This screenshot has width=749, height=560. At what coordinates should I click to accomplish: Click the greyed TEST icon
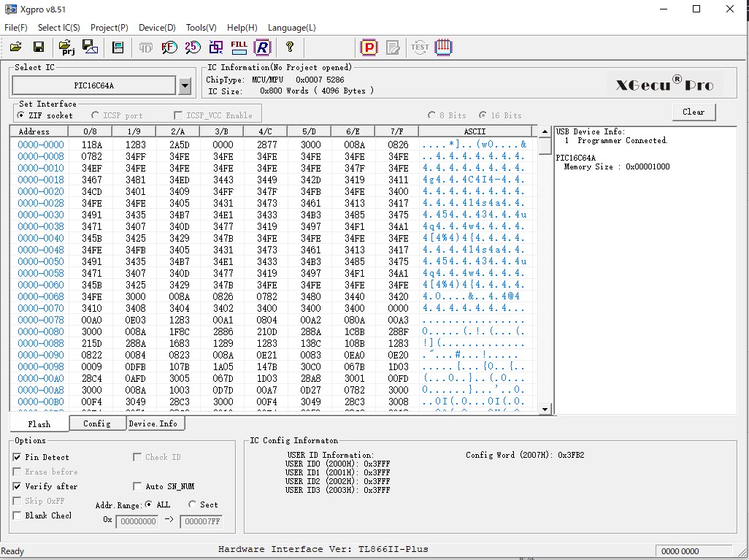pyautogui.click(x=420, y=47)
